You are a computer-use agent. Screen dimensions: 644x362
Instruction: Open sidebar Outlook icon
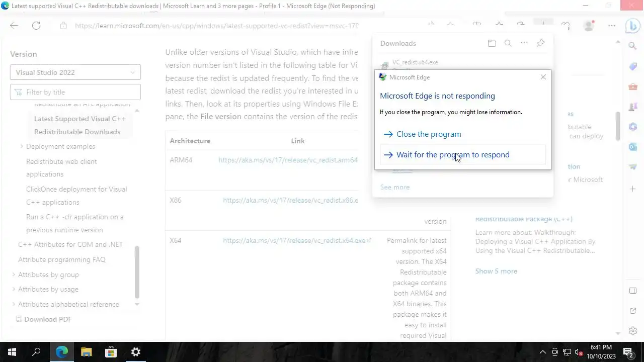point(633,147)
